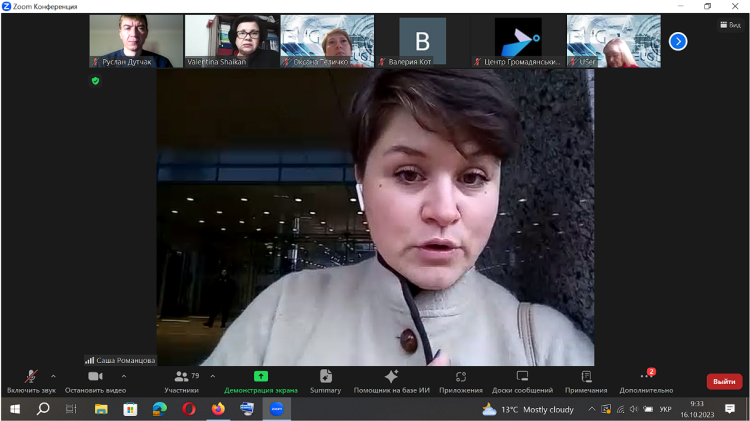The height and width of the screenshot is (421, 750).
Task: Stop camera with Остановить видео
Action: pos(95,380)
